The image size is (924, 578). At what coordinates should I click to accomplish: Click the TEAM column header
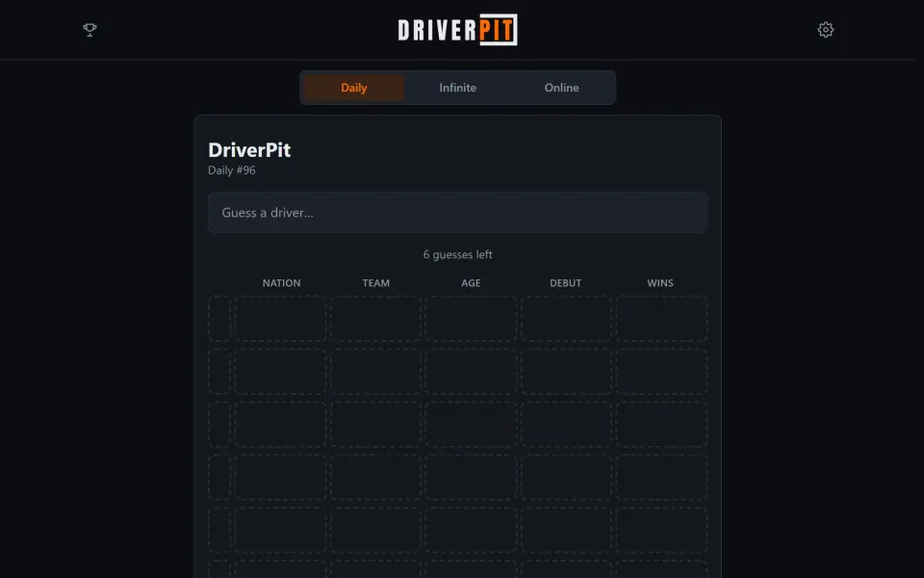376,283
